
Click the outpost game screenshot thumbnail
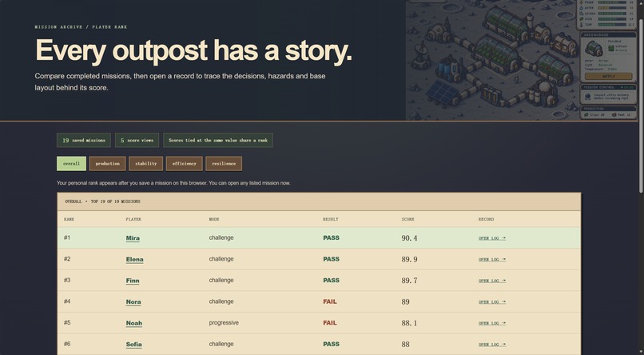coord(521,61)
